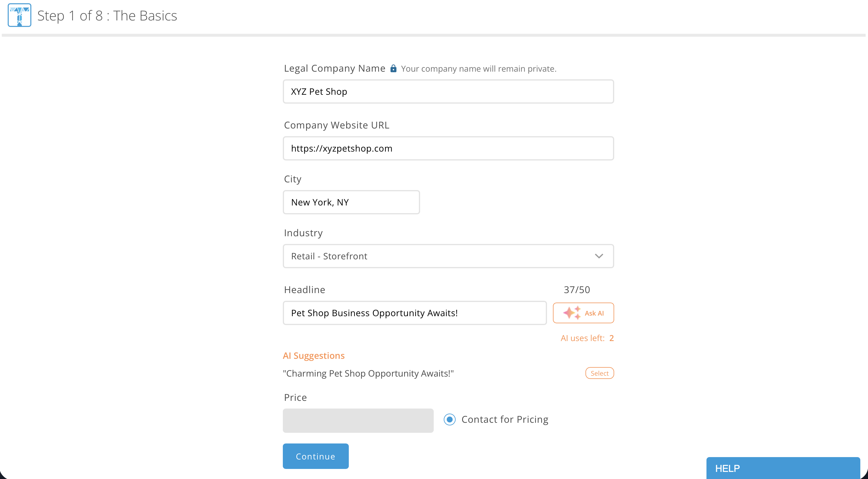
Task: Click the Ask AI button label
Action: tap(594, 313)
